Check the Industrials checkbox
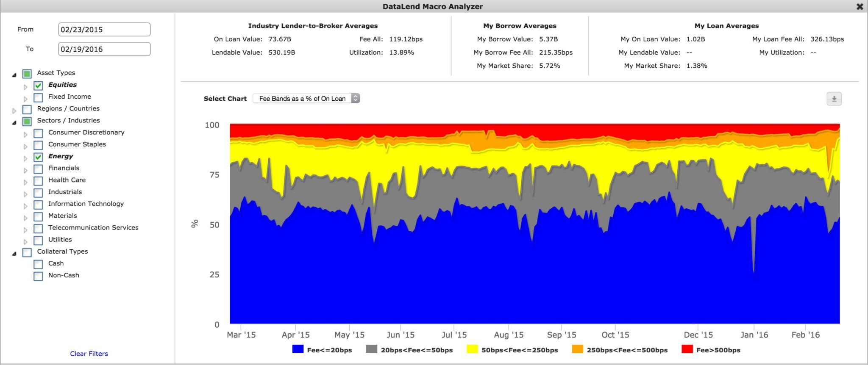Viewport: 868px width, 365px height. (38, 193)
